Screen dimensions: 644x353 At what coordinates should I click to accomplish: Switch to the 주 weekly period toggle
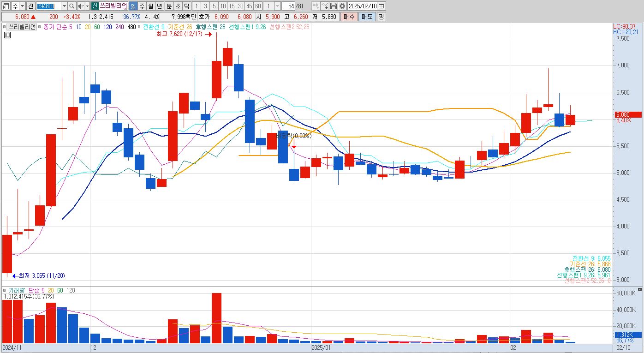coord(142,6)
